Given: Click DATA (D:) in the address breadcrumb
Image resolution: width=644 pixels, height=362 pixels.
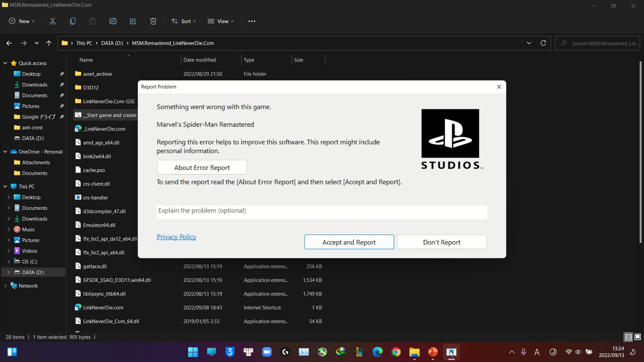Looking at the screenshot, I should tap(112, 43).
